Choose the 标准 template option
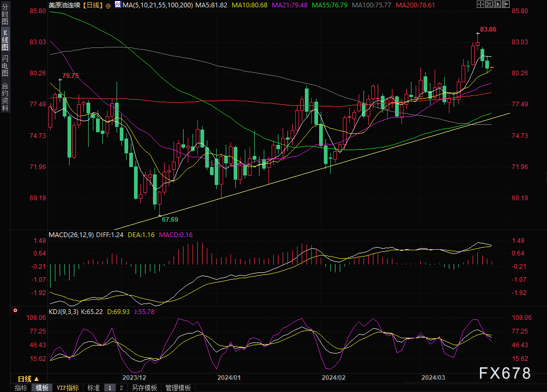 click(x=93, y=388)
